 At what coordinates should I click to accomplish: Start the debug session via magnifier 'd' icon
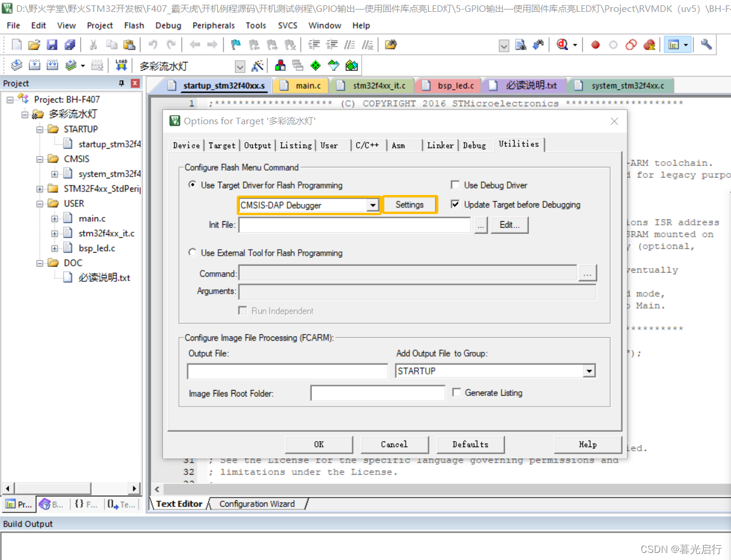pos(563,45)
